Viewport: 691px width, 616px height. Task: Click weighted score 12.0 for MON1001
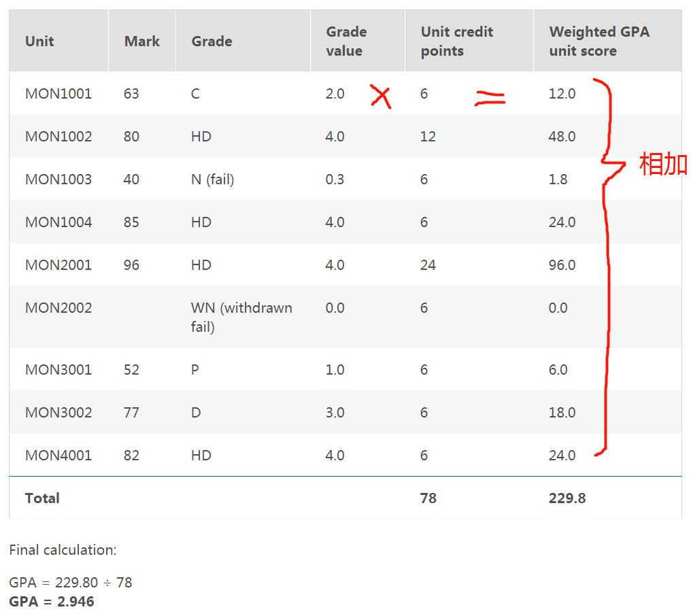(x=562, y=94)
